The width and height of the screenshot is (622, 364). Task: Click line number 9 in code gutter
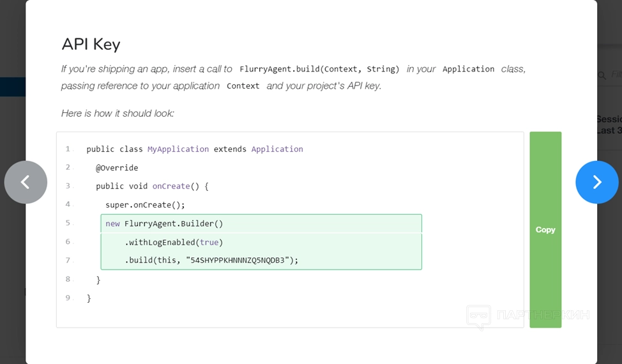[x=68, y=298]
